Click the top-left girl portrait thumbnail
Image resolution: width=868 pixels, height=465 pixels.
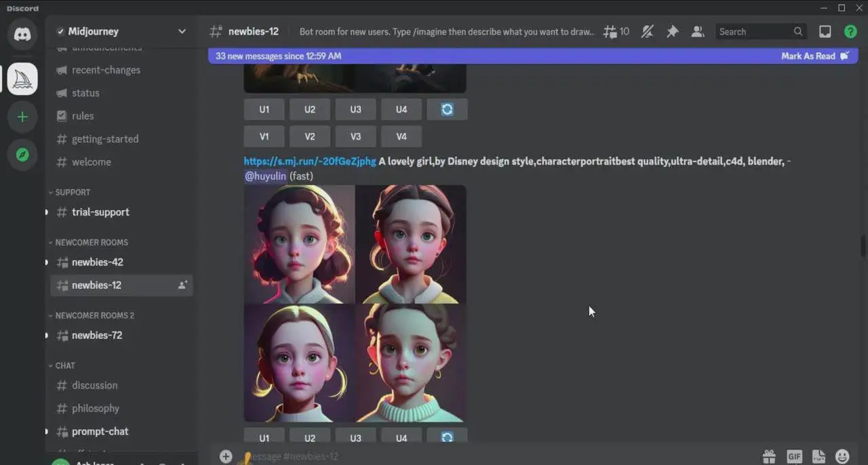click(x=299, y=244)
